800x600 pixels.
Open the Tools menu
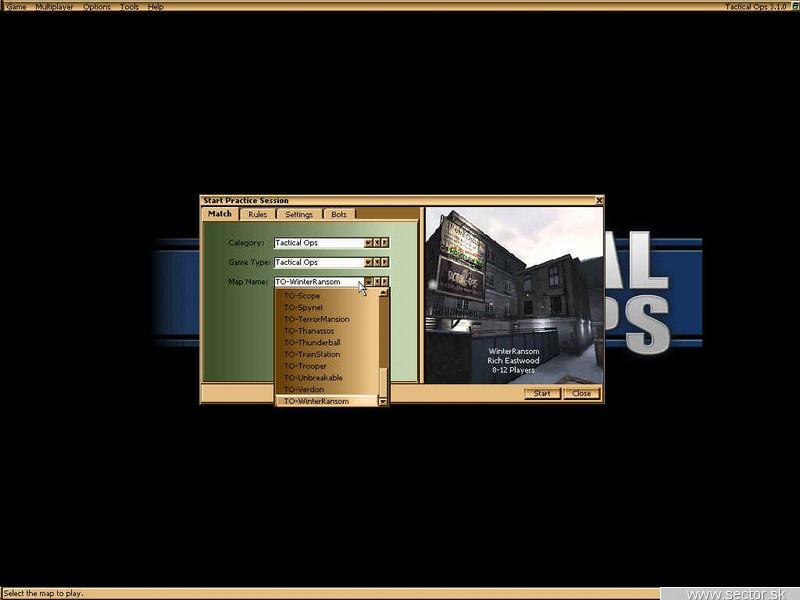coord(129,7)
